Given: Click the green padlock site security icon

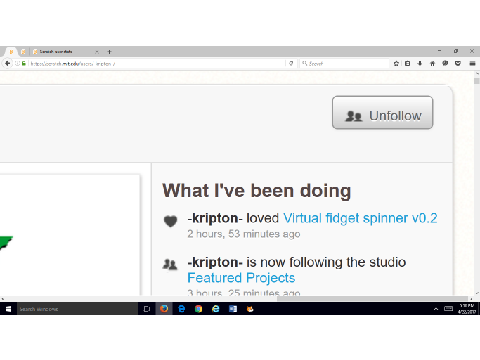Looking at the screenshot, I should (x=24, y=63).
